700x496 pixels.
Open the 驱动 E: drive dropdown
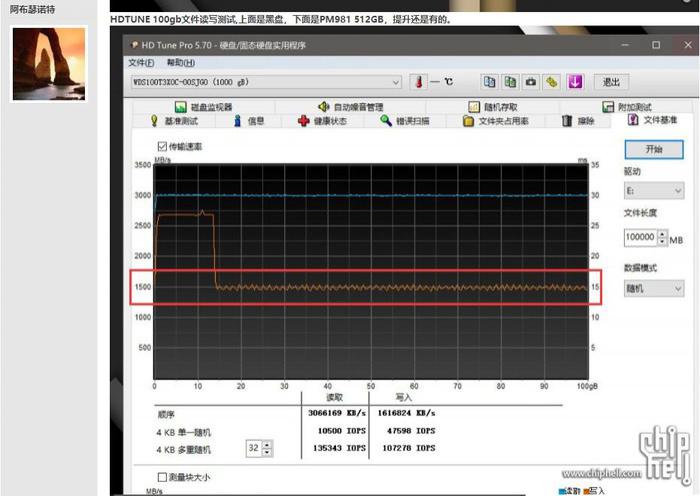tap(654, 191)
